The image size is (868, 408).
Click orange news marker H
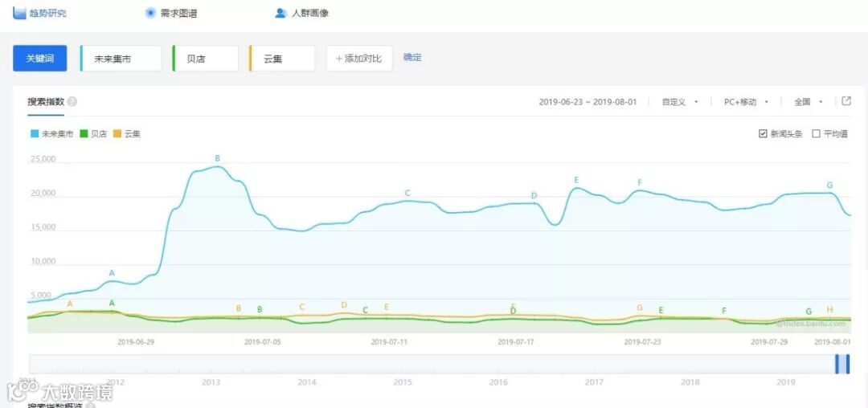click(x=829, y=309)
